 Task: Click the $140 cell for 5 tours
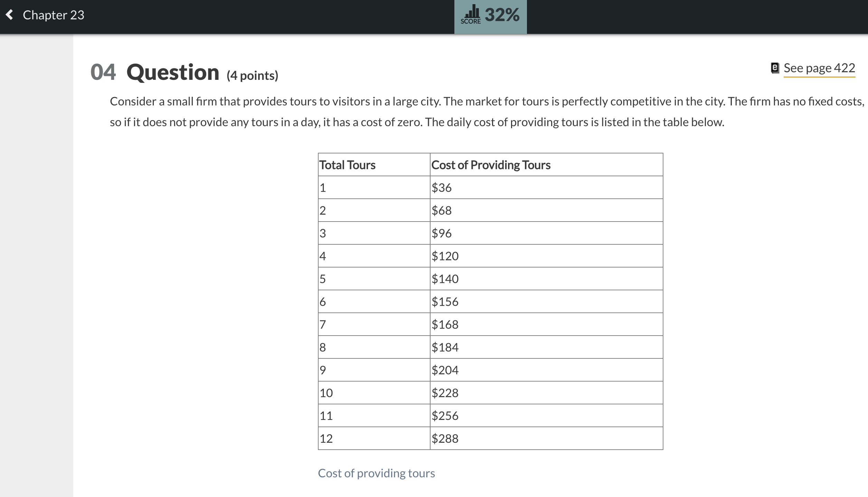click(445, 279)
